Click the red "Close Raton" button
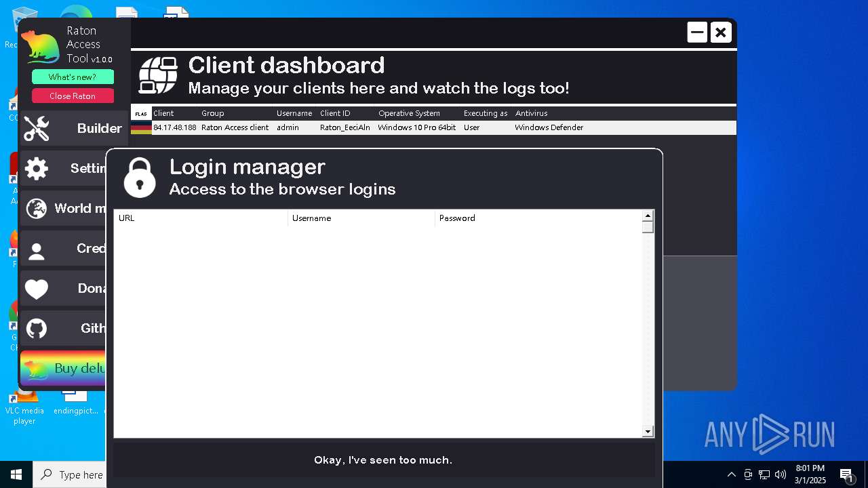 point(73,96)
